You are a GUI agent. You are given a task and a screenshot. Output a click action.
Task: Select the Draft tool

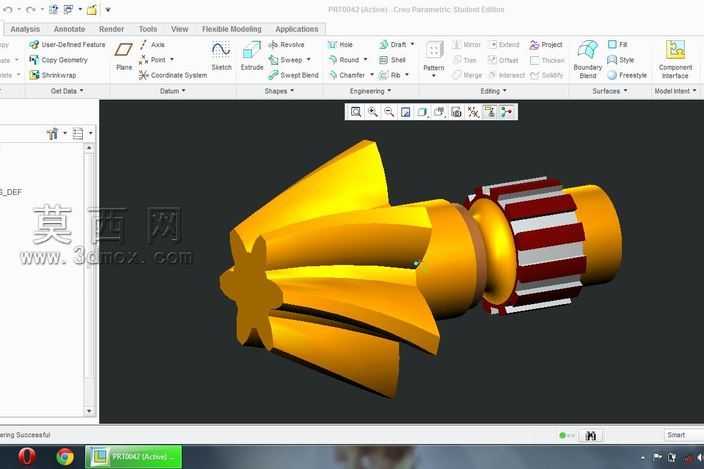[x=393, y=44]
